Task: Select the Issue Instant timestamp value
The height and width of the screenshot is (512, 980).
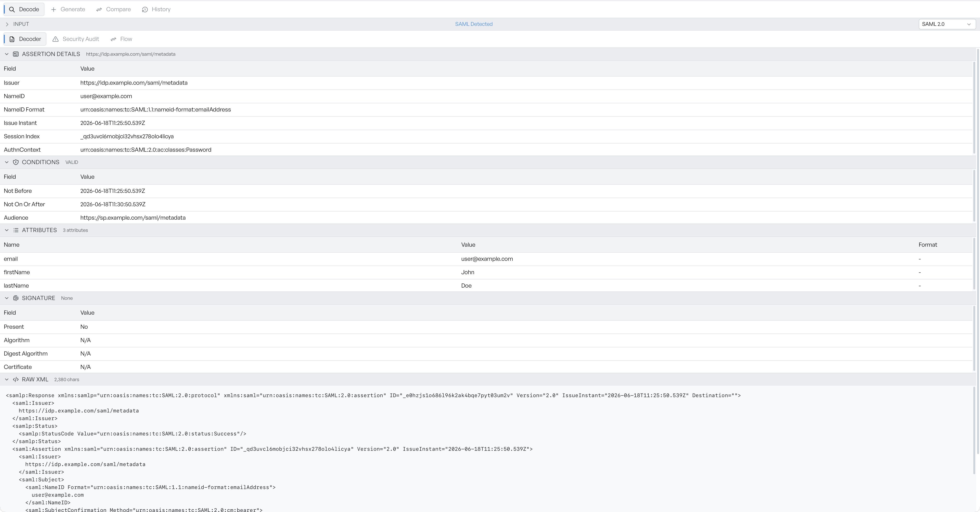Action: [113, 123]
